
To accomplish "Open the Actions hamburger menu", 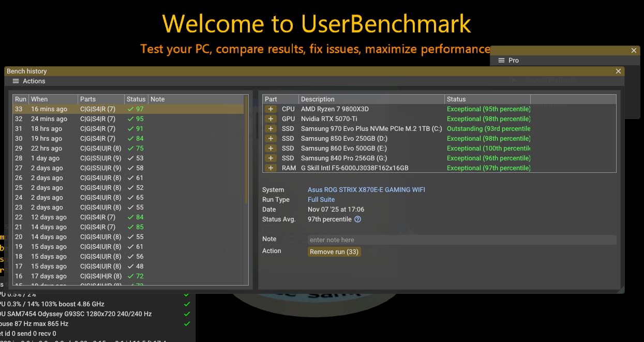I will (x=16, y=81).
